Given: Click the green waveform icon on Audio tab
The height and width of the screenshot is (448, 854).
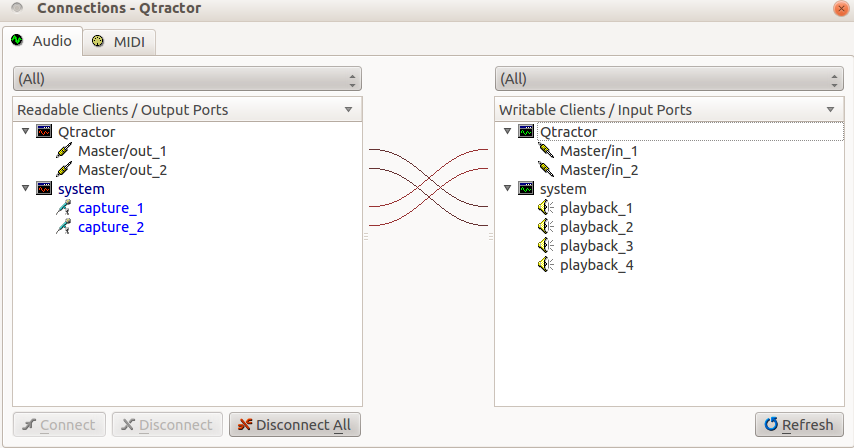Looking at the screenshot, I should click(17, 40).
